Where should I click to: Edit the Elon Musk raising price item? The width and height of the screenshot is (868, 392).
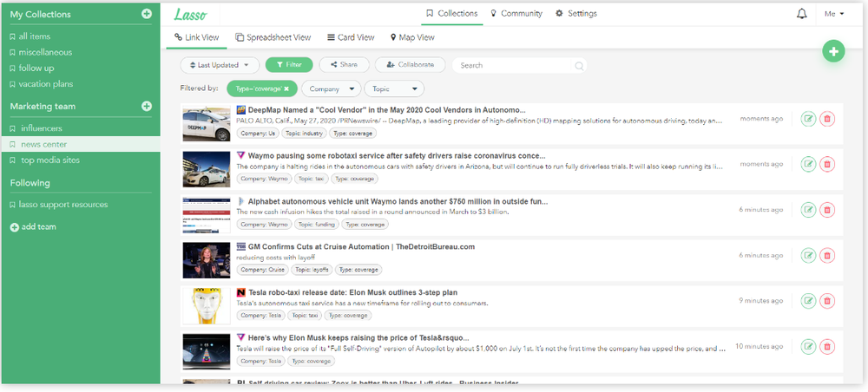coord(808,346)
